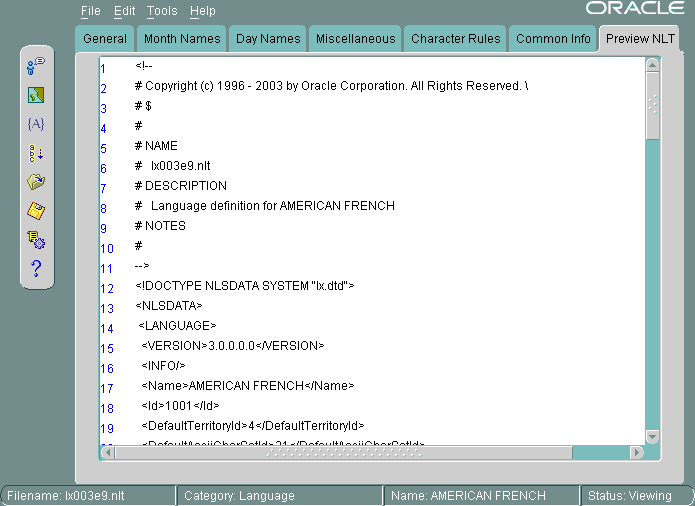Open the File menu
Image resolution: width=695 pixels, height=506 pixels.
(x=91, y=11)
